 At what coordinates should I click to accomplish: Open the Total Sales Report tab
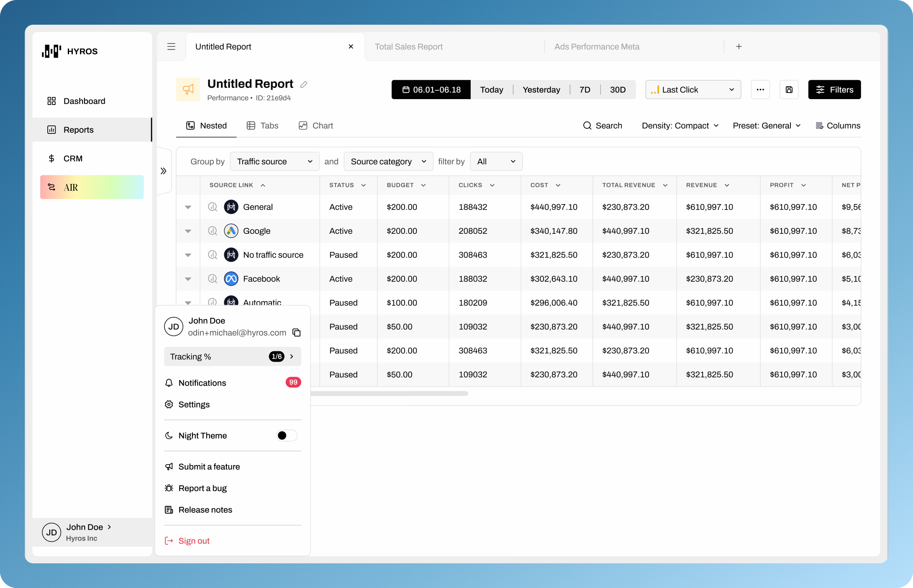click(x=408, y=46)
